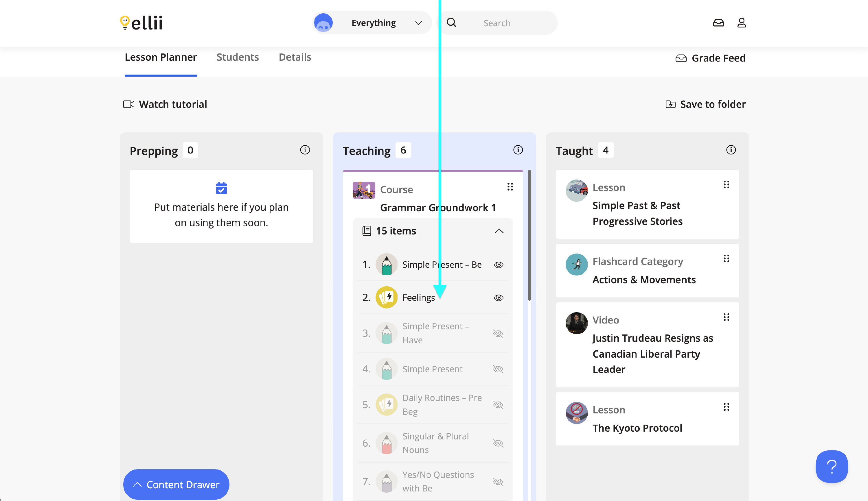
Task: Click the Taught column info icon
Action: [731, 150]
